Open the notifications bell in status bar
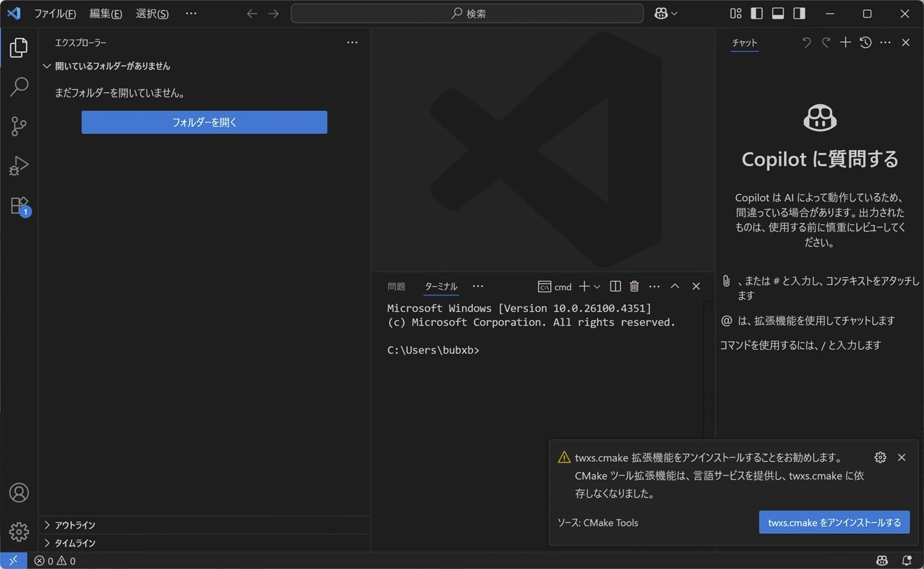Screen dimensions: 924x569 (x=906, y=560)
